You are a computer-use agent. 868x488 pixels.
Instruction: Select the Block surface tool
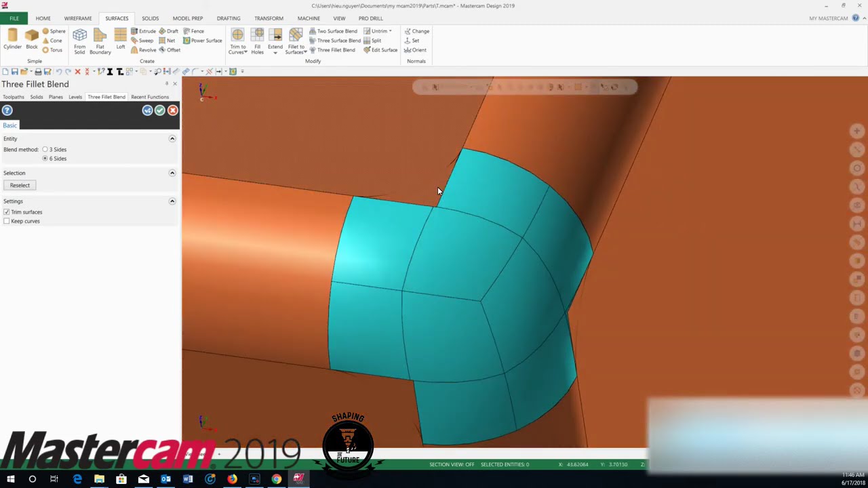(32, 39)
